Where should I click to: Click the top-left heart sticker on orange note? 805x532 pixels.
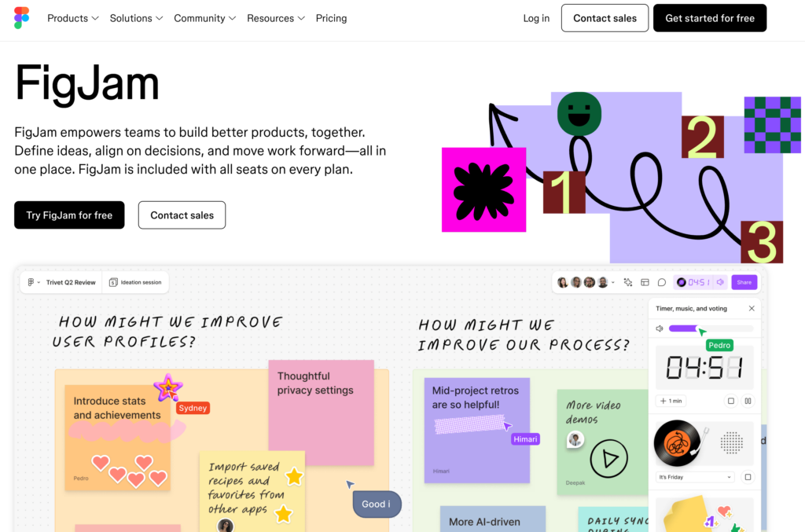(x=100, y=464)
